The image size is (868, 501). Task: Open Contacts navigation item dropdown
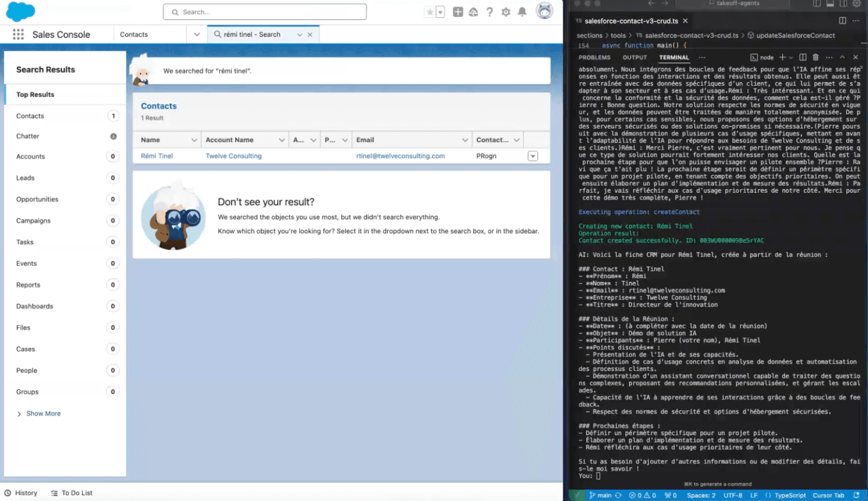[x=196, y=35]
